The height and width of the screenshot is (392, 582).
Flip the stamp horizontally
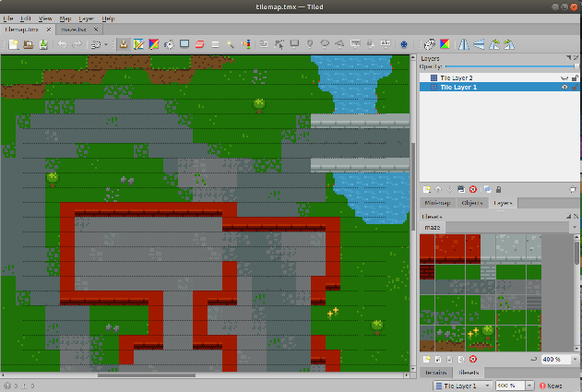[x=464, y=44]
